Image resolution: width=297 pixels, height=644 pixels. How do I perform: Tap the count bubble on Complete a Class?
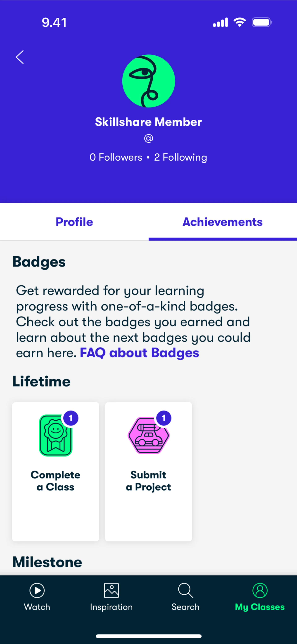click(x=71, y=418)
